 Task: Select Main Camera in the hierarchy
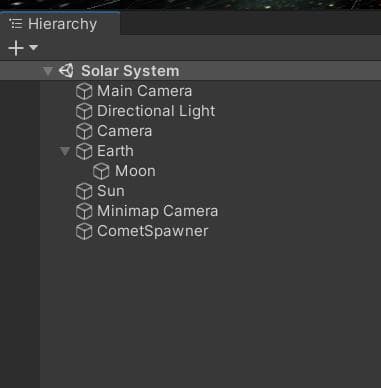(144, 91)
